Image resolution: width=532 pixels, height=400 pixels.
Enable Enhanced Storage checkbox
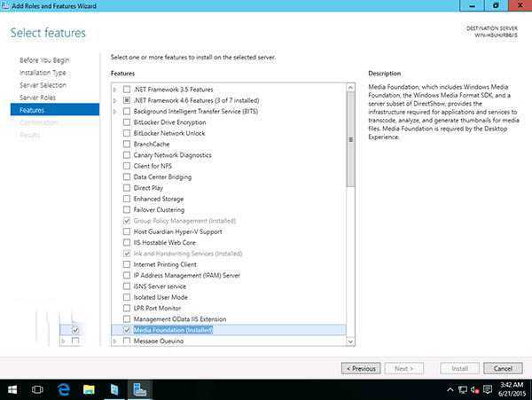(x=127, y=199)
